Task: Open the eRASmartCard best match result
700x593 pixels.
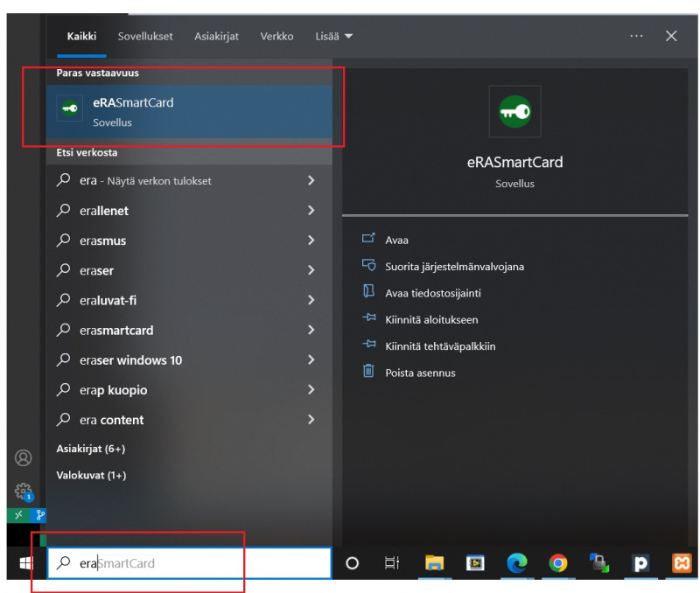Action: point(188,112)
